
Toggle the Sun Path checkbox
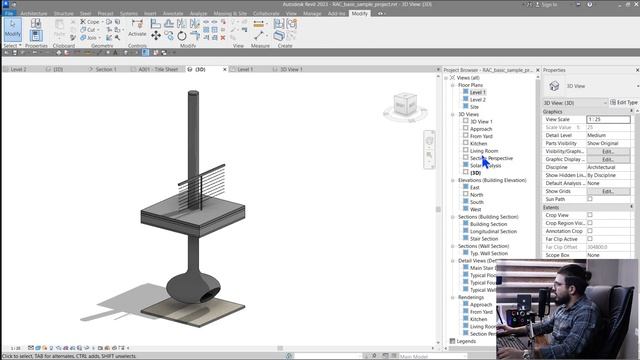590,199
